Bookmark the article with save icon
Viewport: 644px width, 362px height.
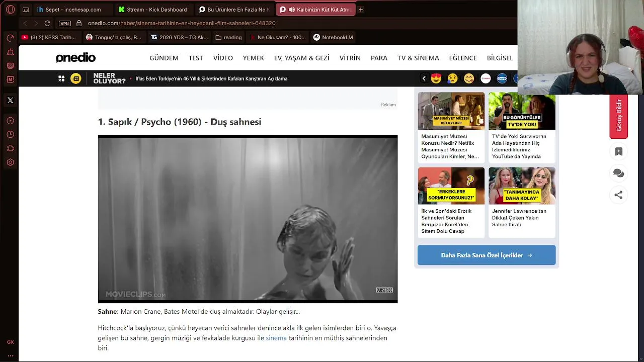619,151
